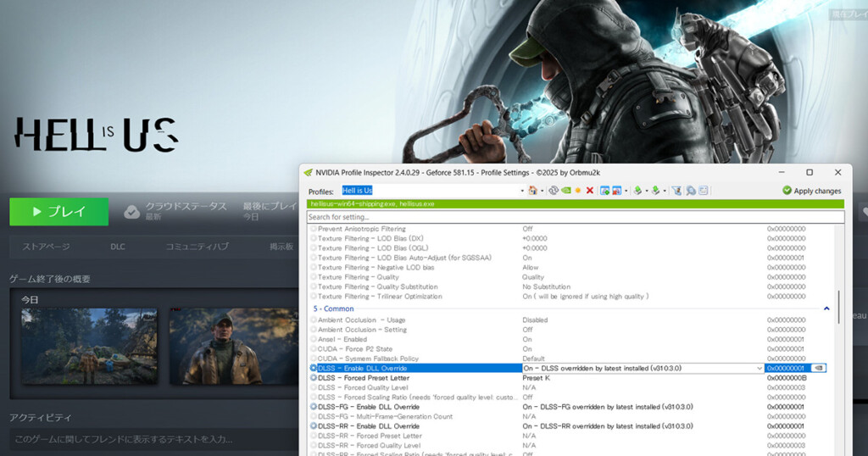Open the man in cap screenshot thumbnail

(234, 347)
